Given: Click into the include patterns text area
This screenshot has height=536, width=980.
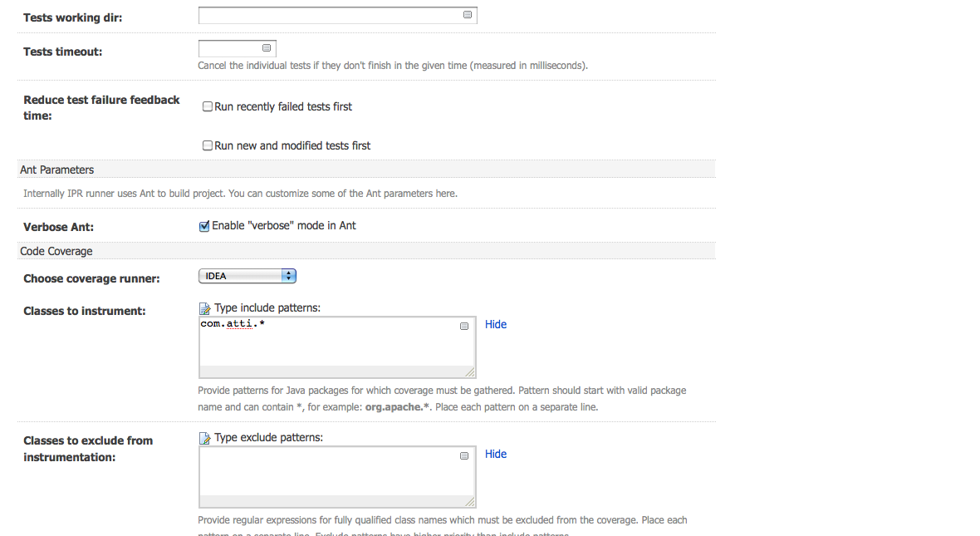Looking at the screenshot, I should [337, 347].
